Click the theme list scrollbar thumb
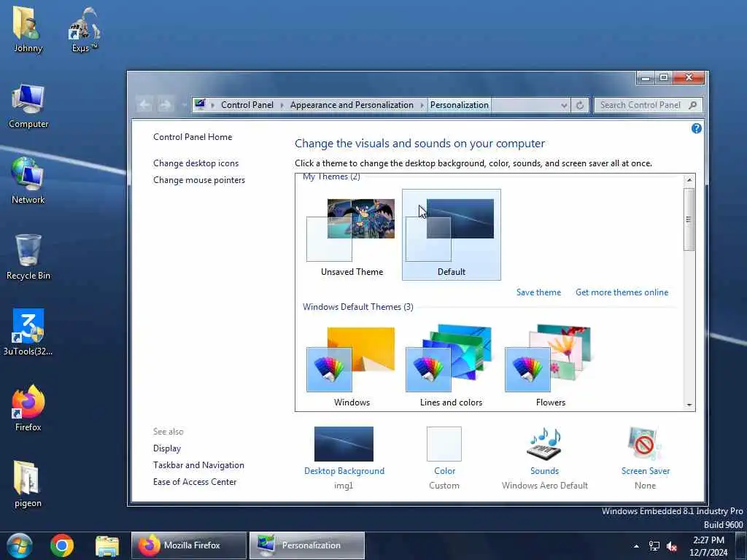 [x=689, y=219]
